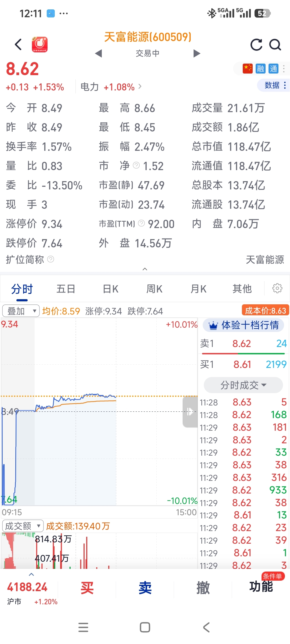This screenshot has width=290, height=644.
Task: Tap the red 买 buy button
Action: click(87, 588)
